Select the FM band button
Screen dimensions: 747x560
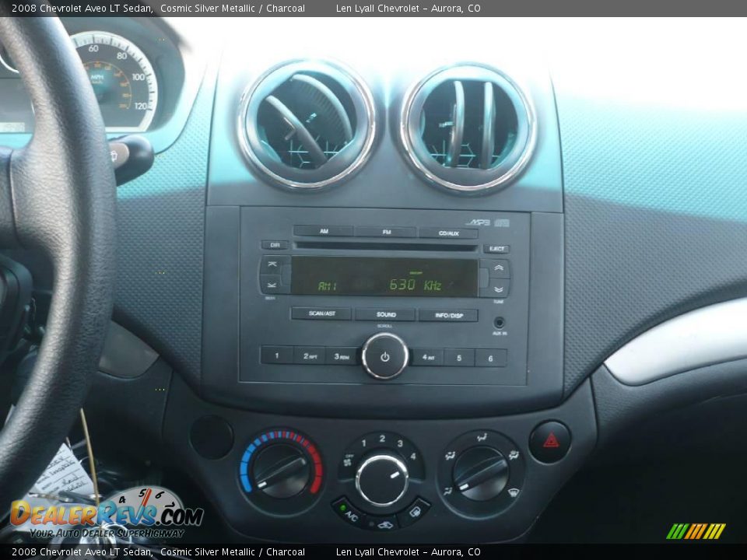point(387,232)
